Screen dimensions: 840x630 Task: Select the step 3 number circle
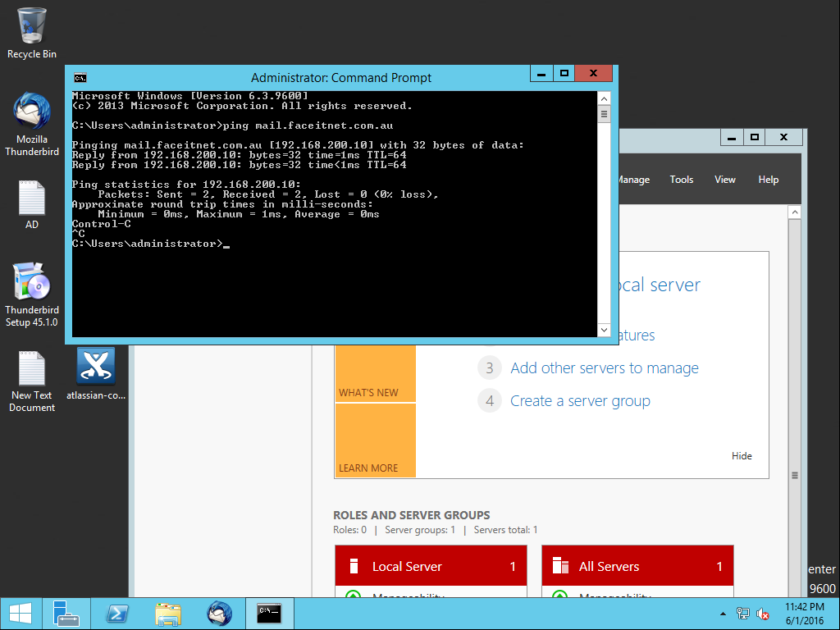point(489,368)
